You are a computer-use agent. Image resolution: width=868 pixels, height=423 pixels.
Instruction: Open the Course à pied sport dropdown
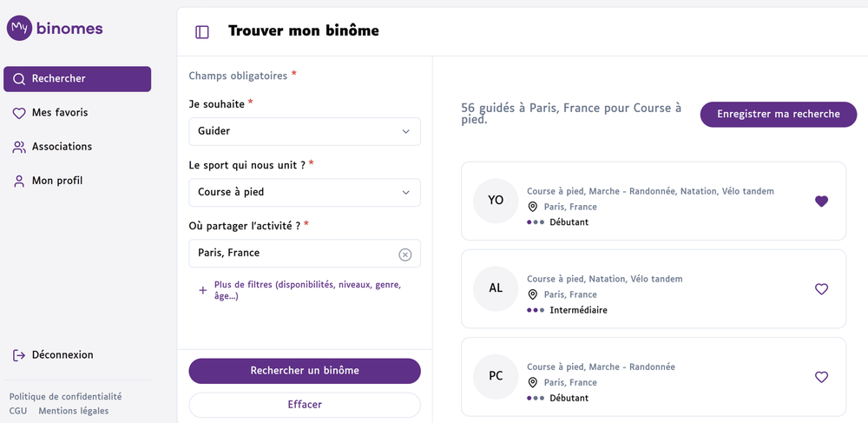point(304,192)
